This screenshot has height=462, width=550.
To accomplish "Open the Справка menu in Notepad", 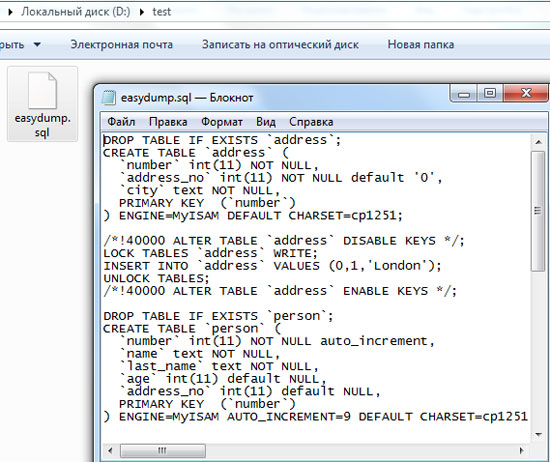I will pos(311,122).
